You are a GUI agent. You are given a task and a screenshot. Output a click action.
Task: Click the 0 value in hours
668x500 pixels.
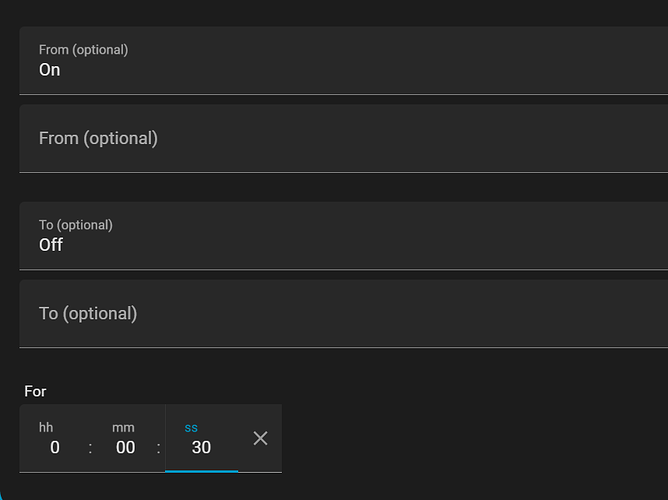tap(55, 448)
